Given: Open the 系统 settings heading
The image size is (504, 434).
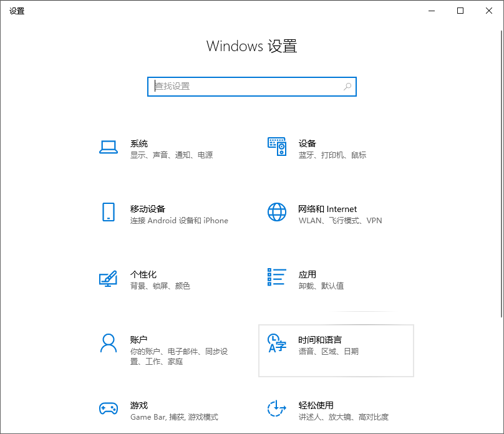Looking at the screenshot, I should (x=139, y=143).
